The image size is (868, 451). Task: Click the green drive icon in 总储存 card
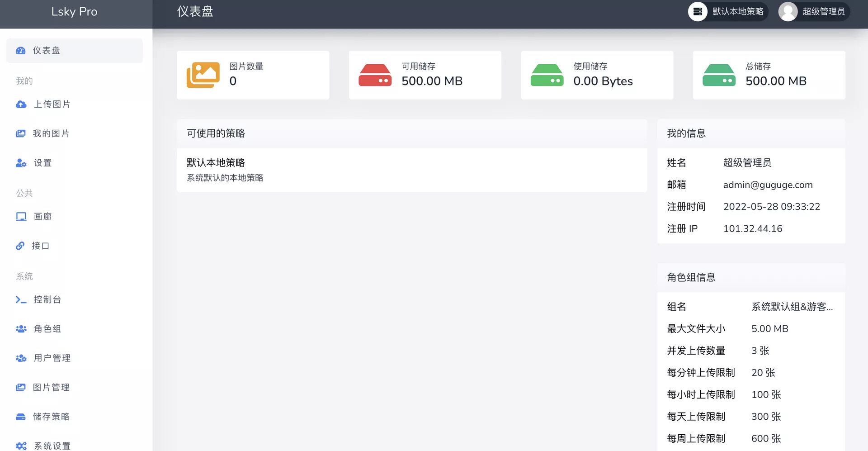click(719, 75)
